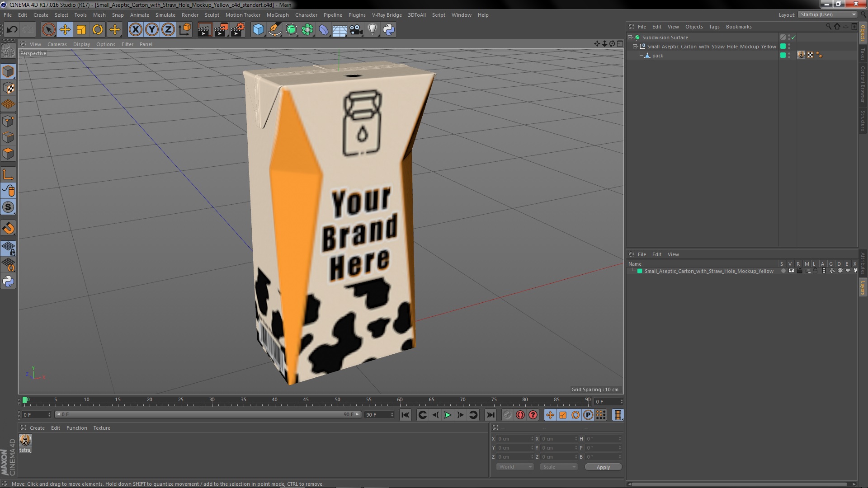
Task: Jump to the animation end
Action: tap(490, 415)
